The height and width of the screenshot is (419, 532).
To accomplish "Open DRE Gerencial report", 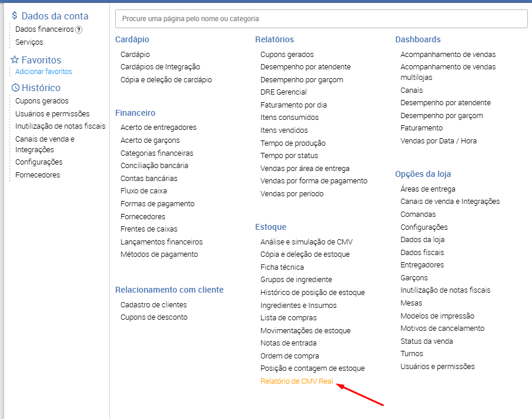I will pos(283,92).
